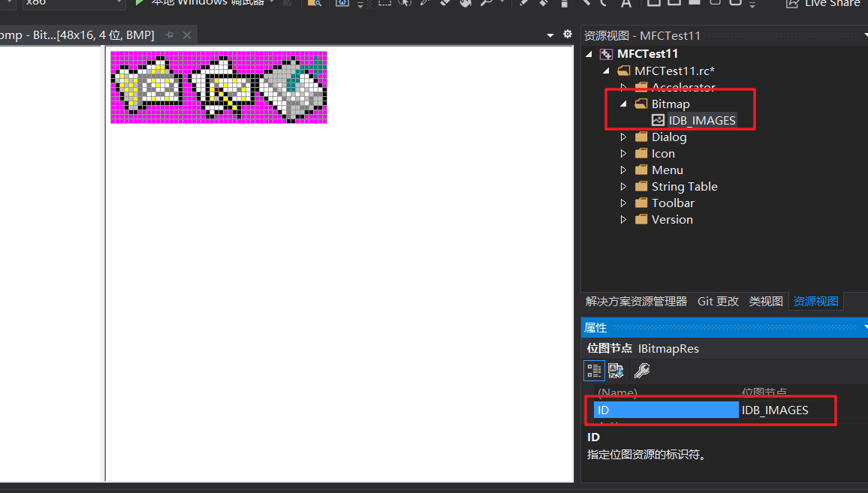Collapse the MFCTest11 root node
This screenshot has width=868, height=493.
point(589,54)
